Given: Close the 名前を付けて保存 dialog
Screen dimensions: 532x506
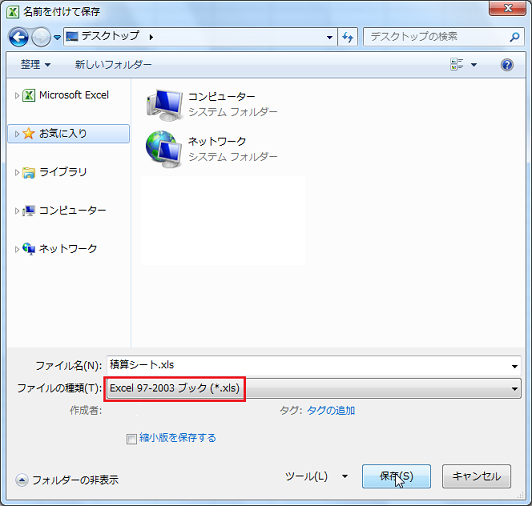Looking at the screenshot, I should tap(508, 8).
